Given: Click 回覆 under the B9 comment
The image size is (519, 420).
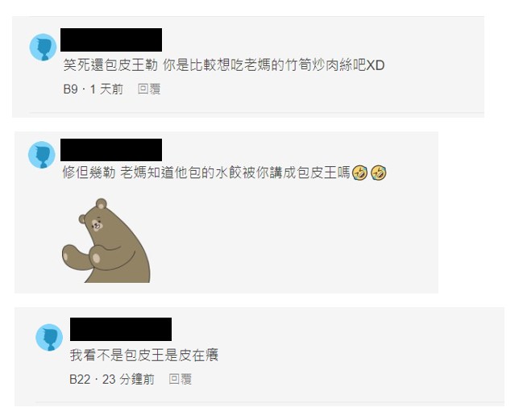Looking at the screenshot, I should [149, 89].
